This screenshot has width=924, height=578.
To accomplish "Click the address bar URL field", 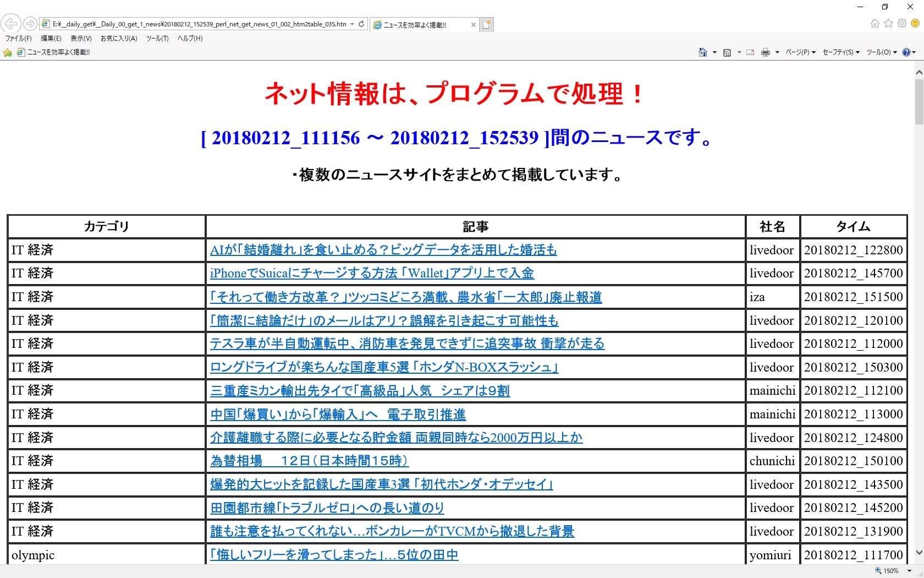I will pyautogui.click(x=199, y=24).
